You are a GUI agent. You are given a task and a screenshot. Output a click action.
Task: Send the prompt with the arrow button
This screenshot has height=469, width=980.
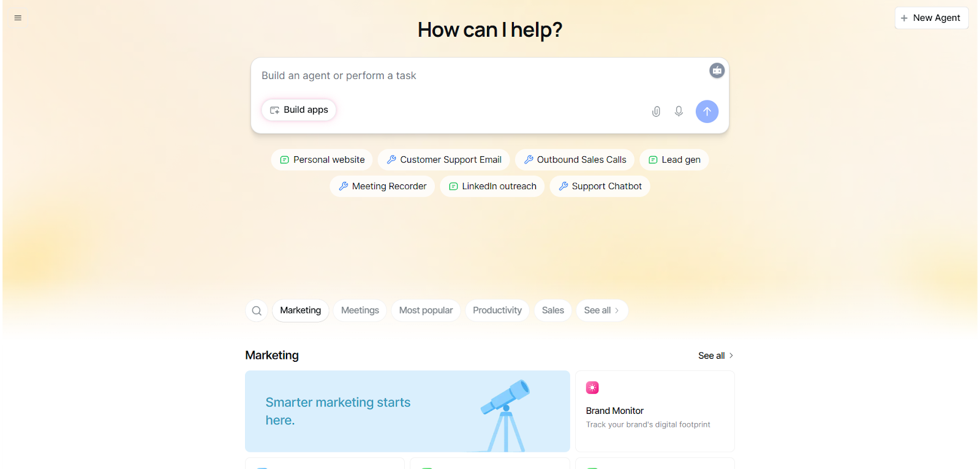707,111
